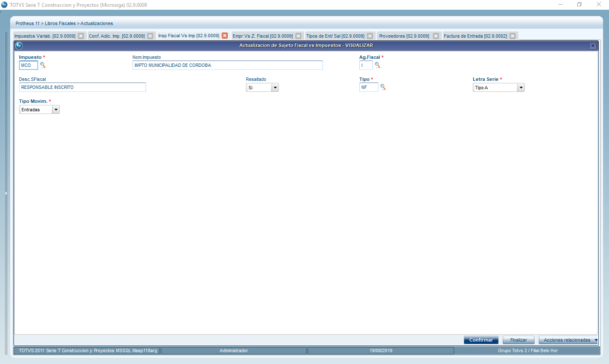Close the Proveedores tab

(436, 36)
